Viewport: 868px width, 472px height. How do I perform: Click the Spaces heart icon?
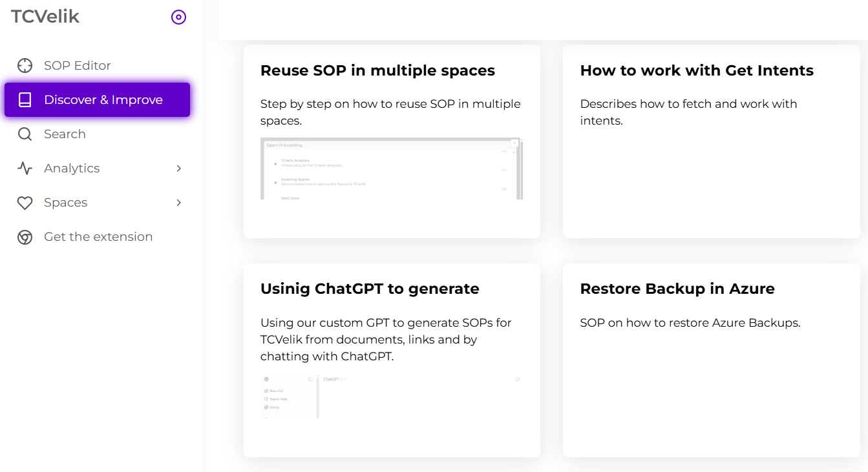(x=25, y=203)
